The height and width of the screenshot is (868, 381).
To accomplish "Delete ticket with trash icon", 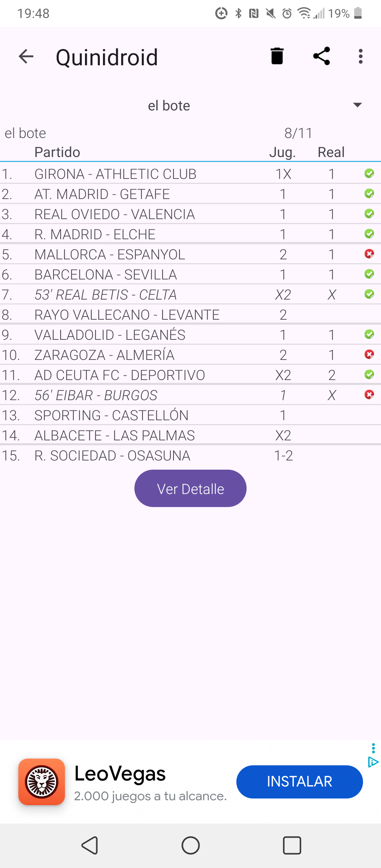I will (x=277, y=56).
